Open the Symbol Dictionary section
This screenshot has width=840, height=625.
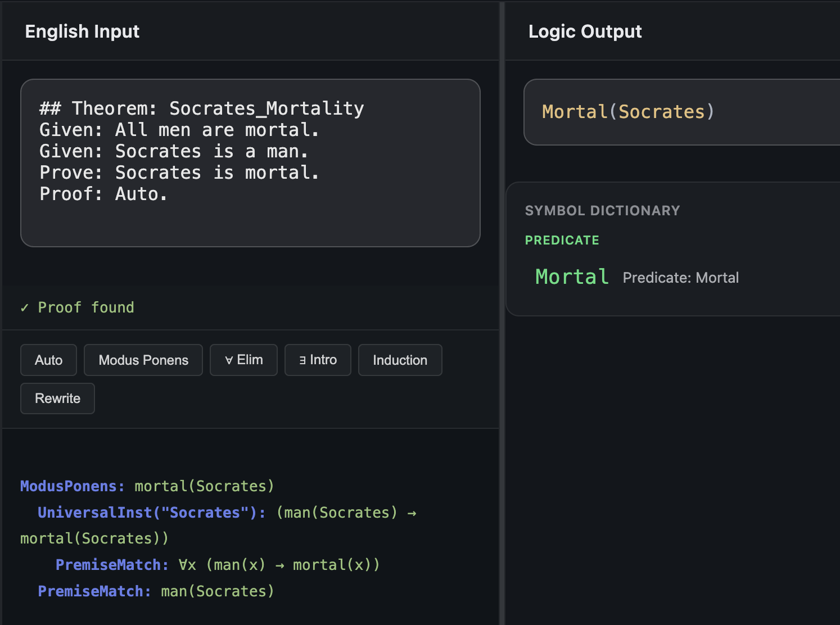[602, 210]
